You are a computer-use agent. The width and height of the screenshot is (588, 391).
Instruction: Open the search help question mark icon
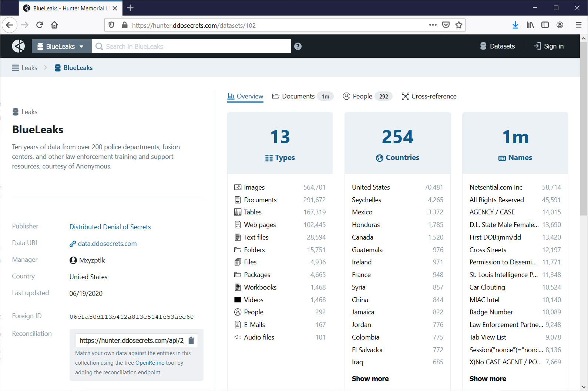[298, 46]
